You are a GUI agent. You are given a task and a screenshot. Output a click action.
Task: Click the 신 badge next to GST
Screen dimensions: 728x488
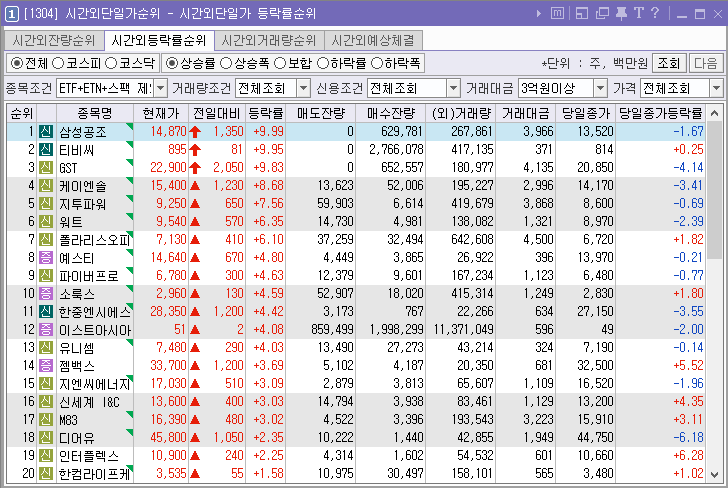point(46,168)
